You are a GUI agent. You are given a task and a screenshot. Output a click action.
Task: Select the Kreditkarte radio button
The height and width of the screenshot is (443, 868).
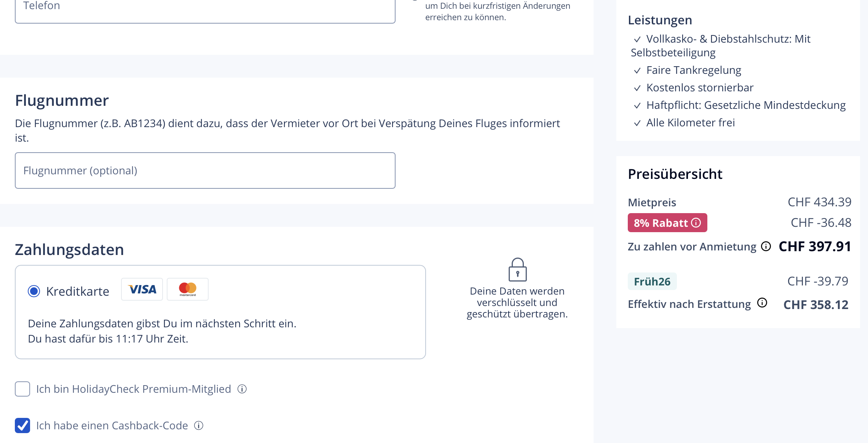pyautogui.click(x=34, y=292)
